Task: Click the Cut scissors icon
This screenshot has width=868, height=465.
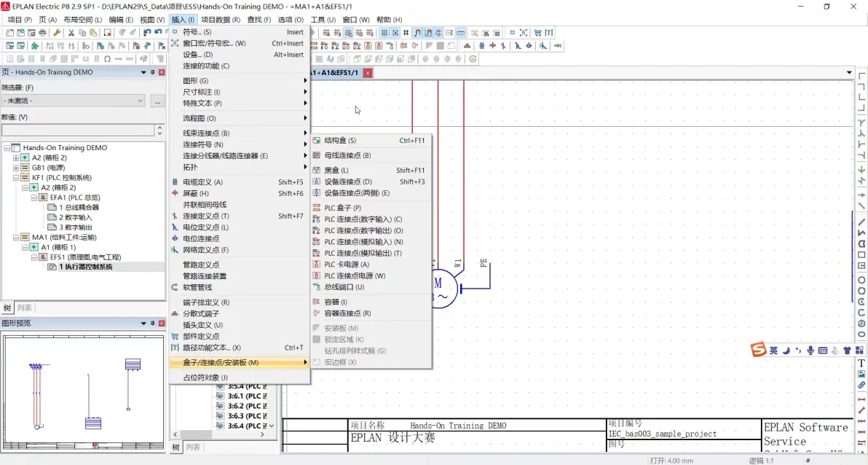Action: [x=71, y=33]
